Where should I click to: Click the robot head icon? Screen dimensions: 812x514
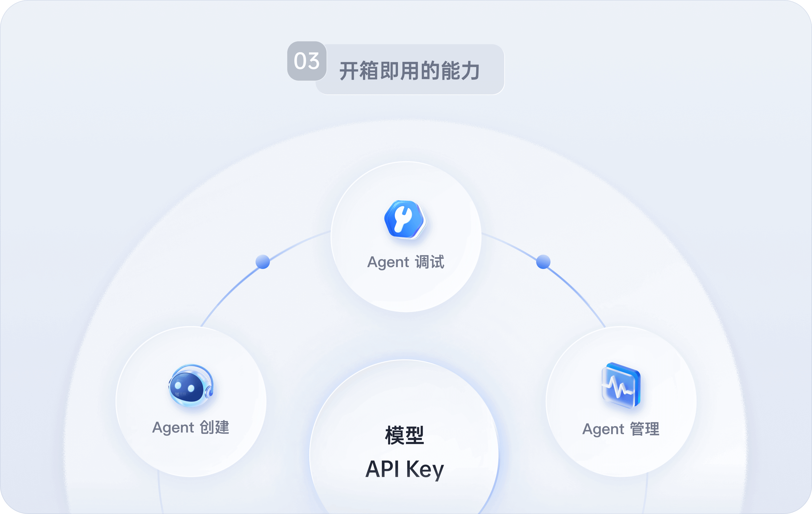[191, 385]
